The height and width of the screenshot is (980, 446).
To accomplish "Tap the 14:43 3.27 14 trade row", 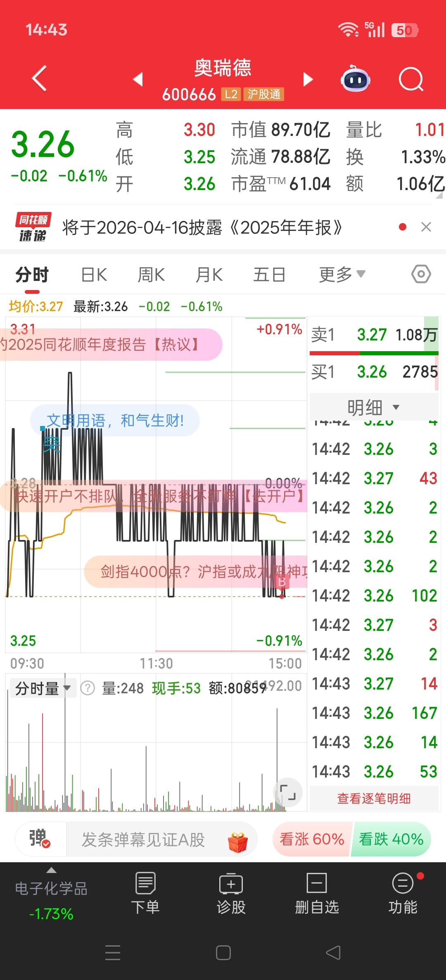I will [x=374, y=684].
